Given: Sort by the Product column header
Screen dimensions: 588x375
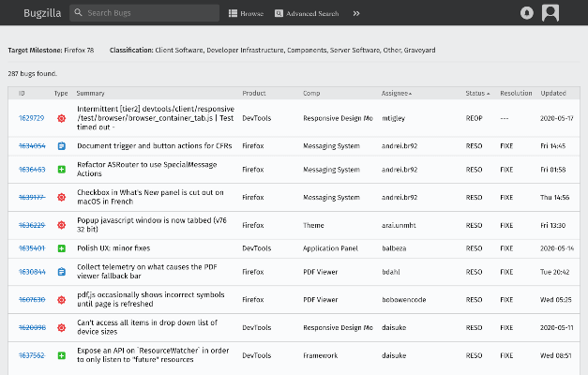Looking at the screenshot, I should 254,93.
